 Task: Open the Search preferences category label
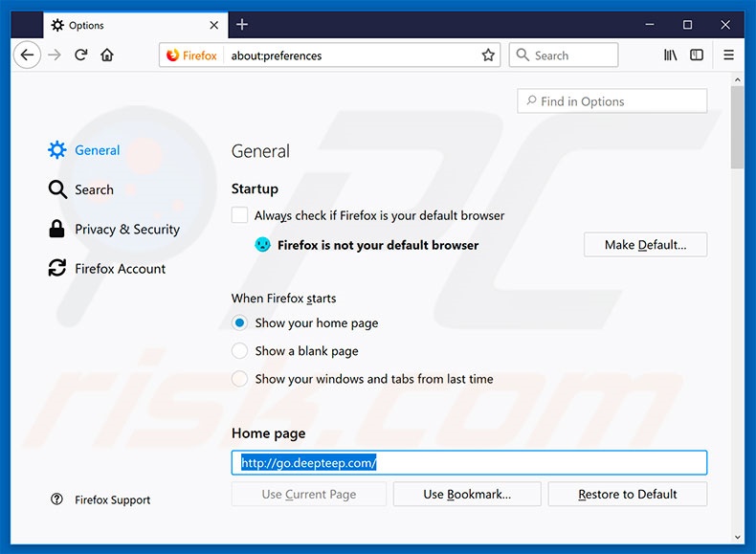click(x=94, y=189)
